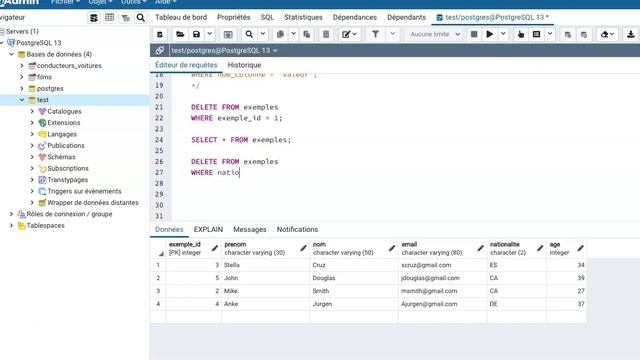Expand the Schémas node chevron
The height and width of the screenshot is (360, 640).
pyautogui.click(x=32, y=157)
